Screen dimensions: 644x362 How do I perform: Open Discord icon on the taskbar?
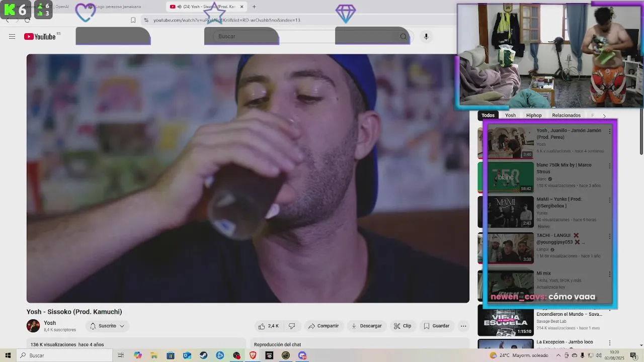click(302, 355)
